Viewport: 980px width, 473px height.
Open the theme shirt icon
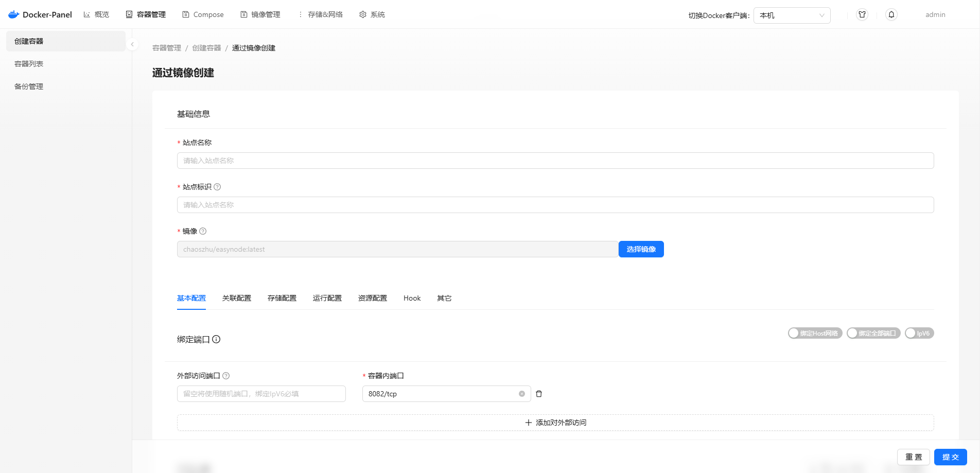coord(862,14)
